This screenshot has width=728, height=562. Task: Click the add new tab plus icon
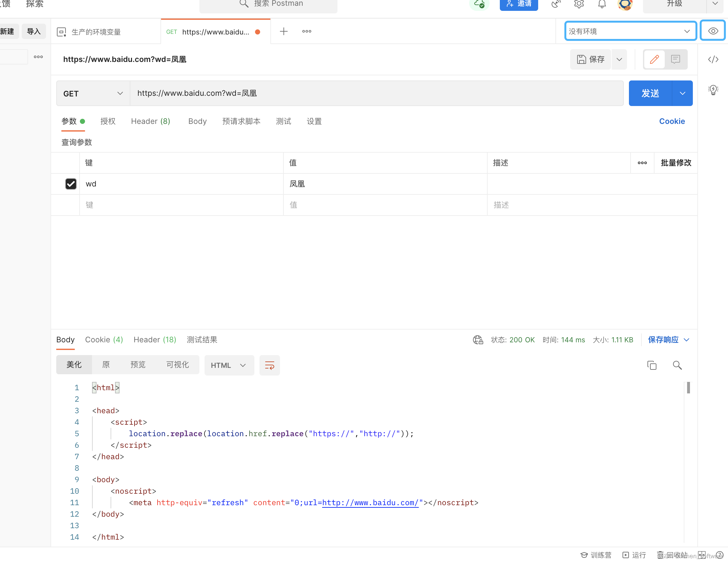pos(283,31)
